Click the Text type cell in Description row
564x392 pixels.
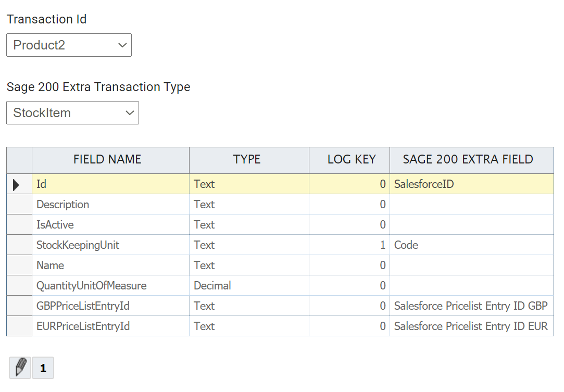pos(249,204)
